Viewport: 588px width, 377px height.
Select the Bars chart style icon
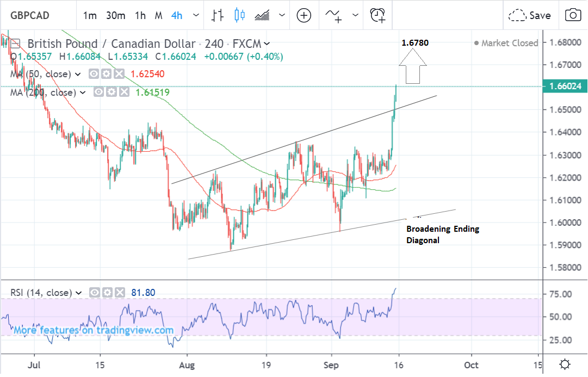pos(218,15)
